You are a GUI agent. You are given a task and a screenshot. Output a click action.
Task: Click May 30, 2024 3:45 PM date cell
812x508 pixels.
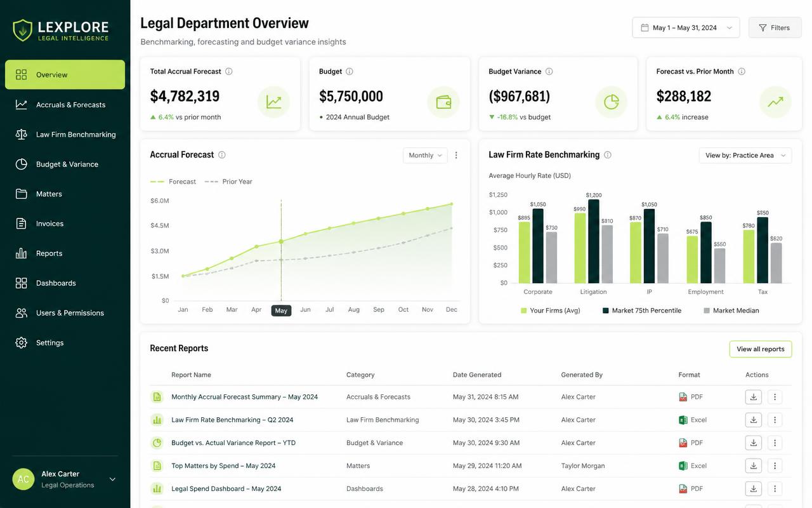click(486, 420)
